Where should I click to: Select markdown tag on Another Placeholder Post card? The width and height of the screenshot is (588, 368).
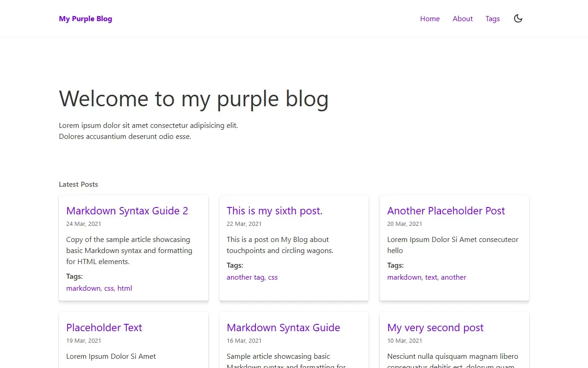(404, 277)
